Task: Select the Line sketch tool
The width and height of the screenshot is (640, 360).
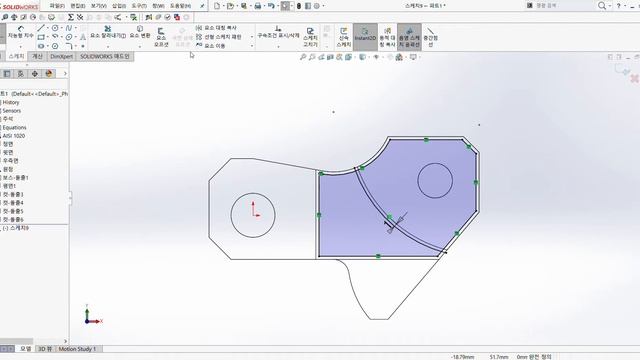Action: (41, 28)
